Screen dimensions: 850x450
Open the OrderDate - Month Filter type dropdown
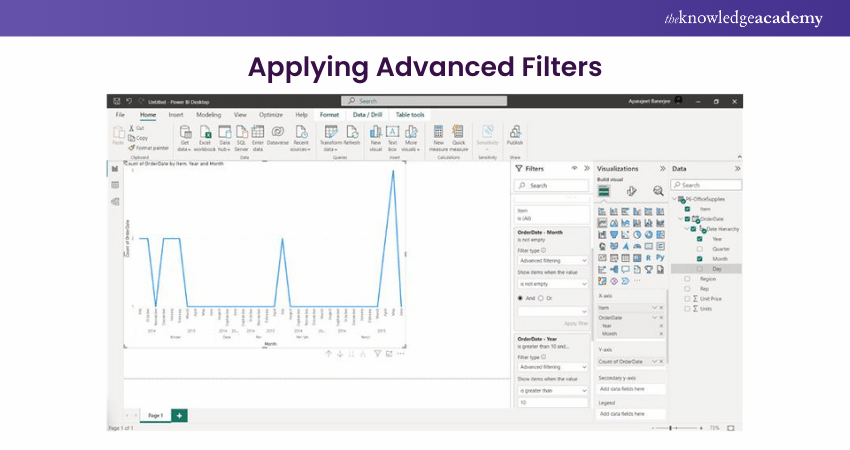pos(551,259)
